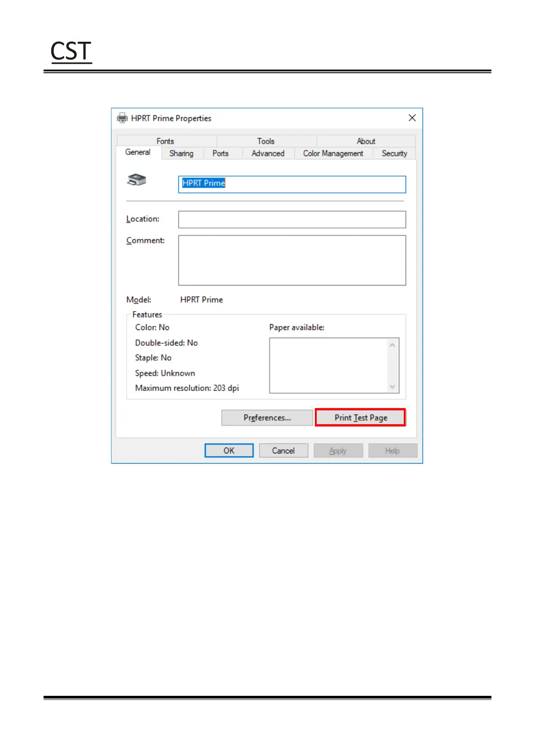Click the down arrow of the paper list scrollbar
This screenshot has width=535, height=756.
tap(392, 387)
